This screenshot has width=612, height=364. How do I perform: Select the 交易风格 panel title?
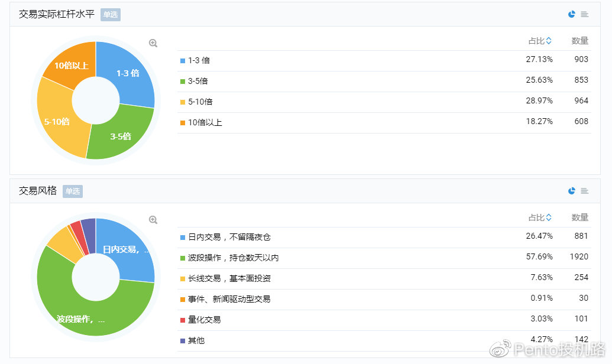pos(38,191)
